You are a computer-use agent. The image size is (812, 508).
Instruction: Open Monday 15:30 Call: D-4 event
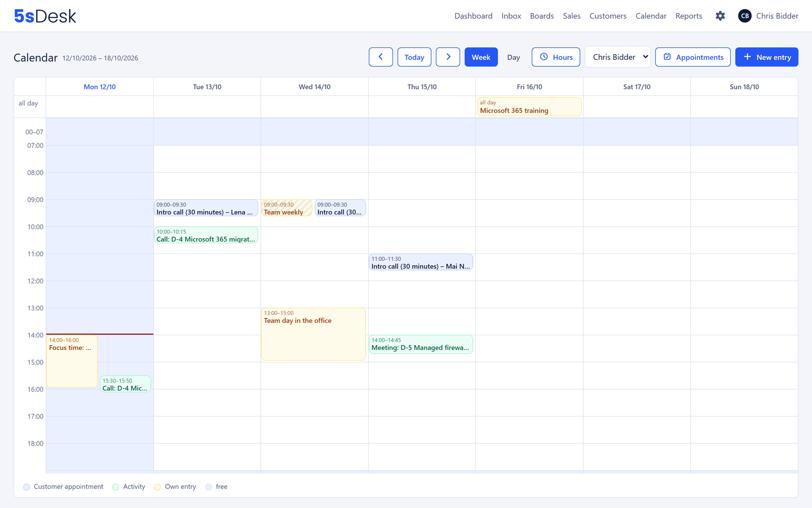[125, 384]
